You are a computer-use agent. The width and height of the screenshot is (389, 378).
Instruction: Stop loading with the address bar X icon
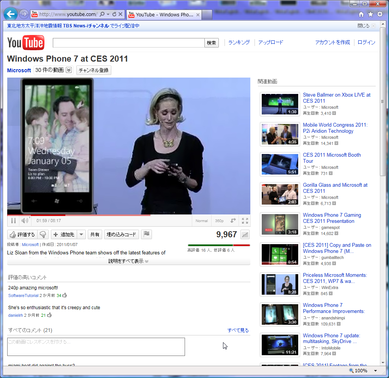point(120,14)
